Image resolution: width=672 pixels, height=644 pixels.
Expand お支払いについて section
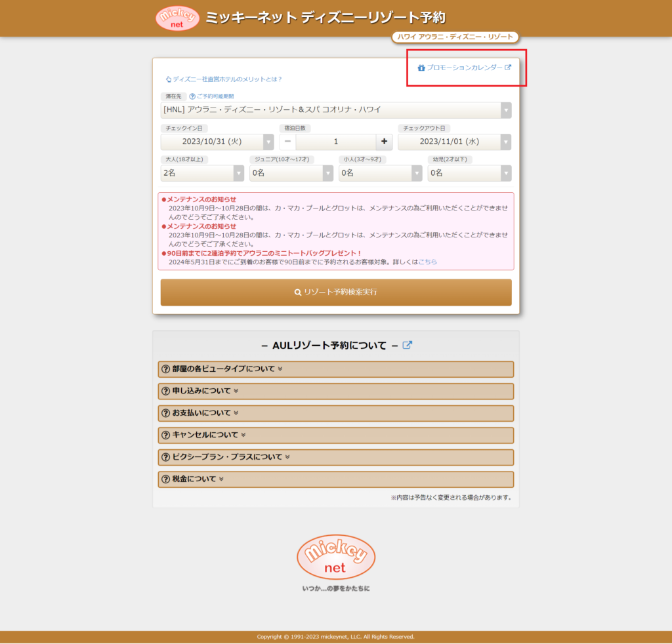pyautogui.click(x=336, y=413)
